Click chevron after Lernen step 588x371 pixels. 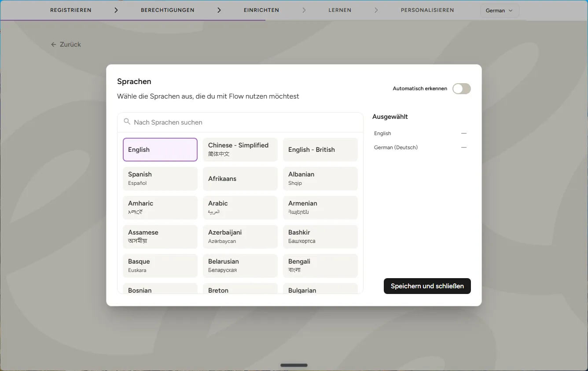[x=376, y=10]
